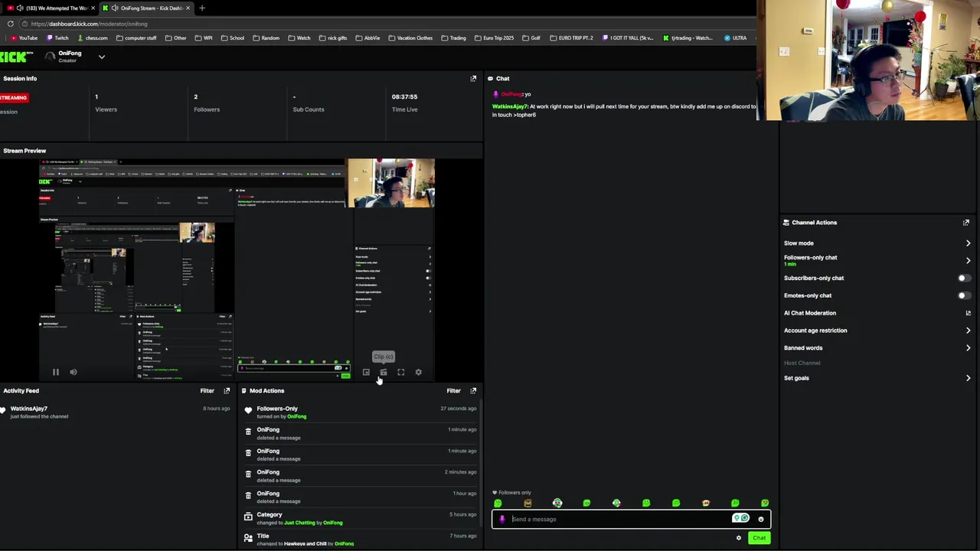Screen dimensions: 980x551
Task: Pop out the Mod Actions panel
Action: tap(473, 391)
